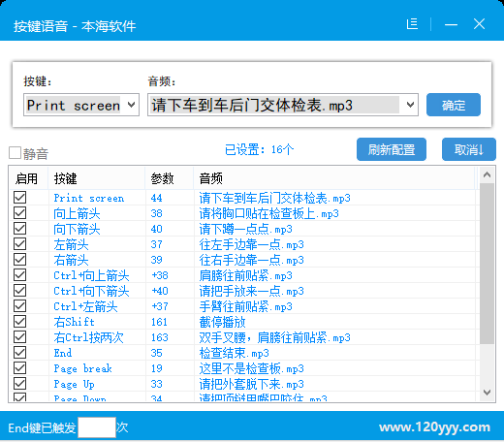Uncheck the 左箭头 row checkbox
The height and width of the screenshot is (442, 504).
[x=19, y=243]
